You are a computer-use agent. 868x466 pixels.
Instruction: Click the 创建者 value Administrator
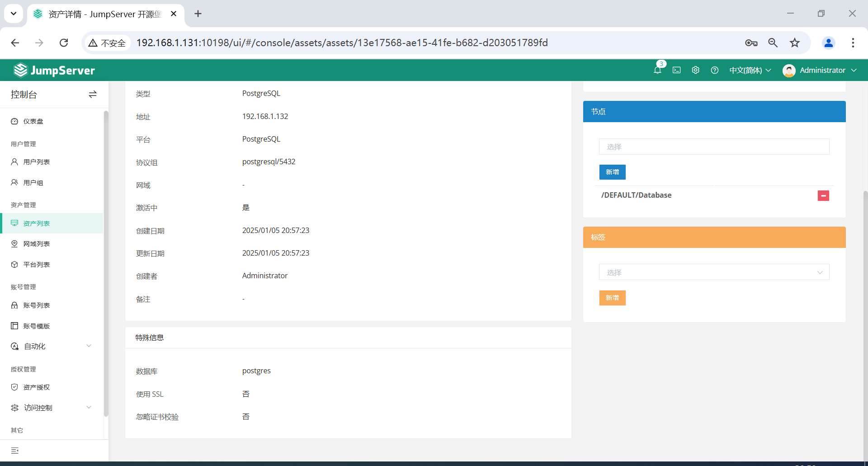264,276
